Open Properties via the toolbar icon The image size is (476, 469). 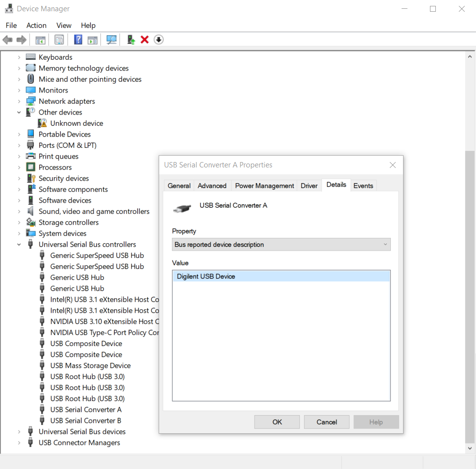tap(59, 40)
